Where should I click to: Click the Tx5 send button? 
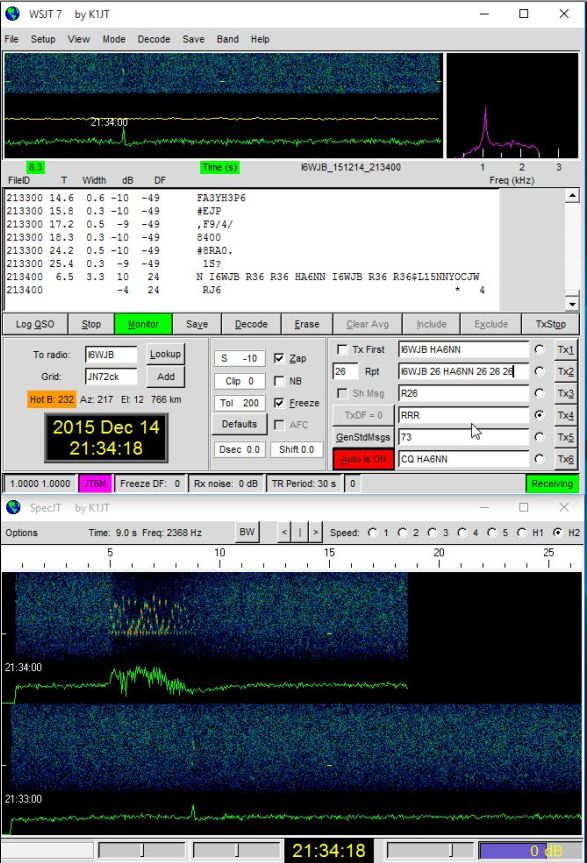565,437
